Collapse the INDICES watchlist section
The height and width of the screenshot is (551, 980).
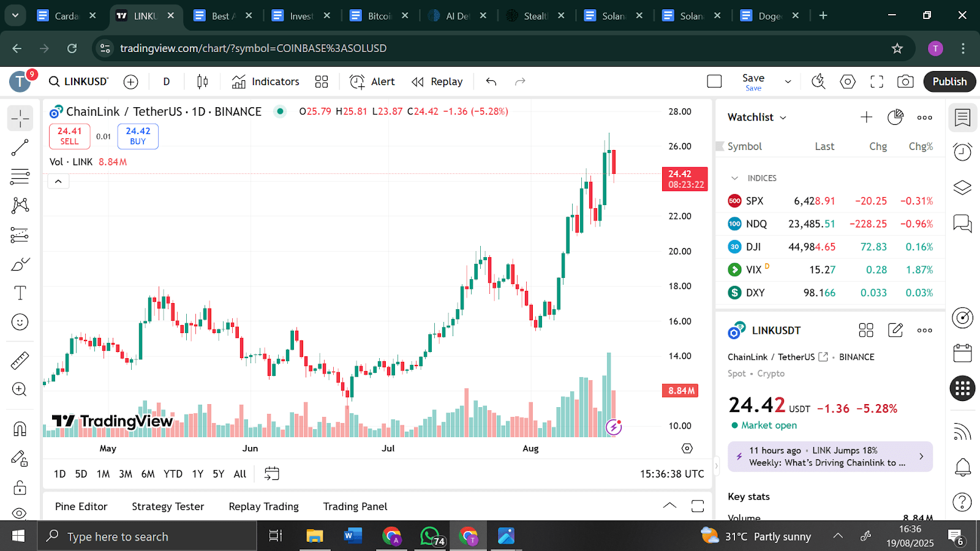735,178
